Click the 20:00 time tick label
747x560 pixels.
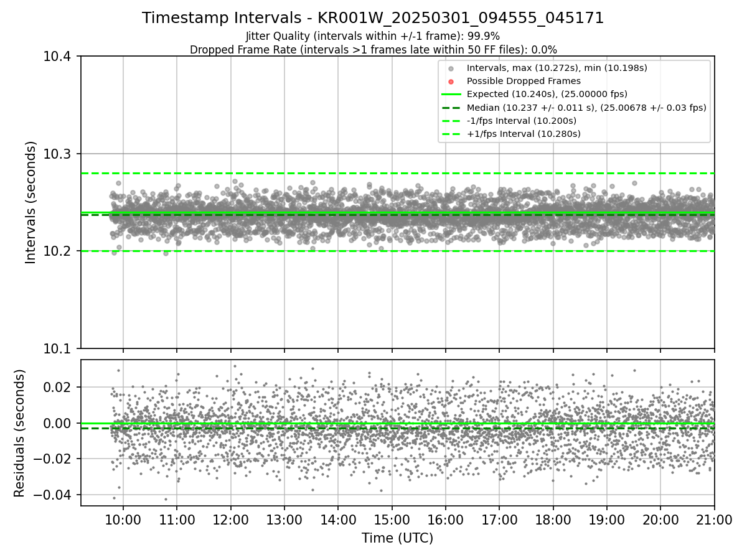[660, 519]
